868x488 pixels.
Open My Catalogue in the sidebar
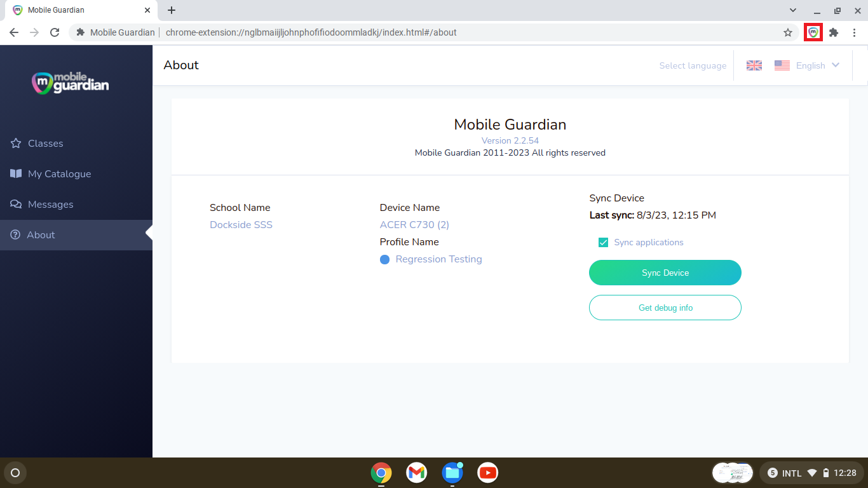(76, 174)
